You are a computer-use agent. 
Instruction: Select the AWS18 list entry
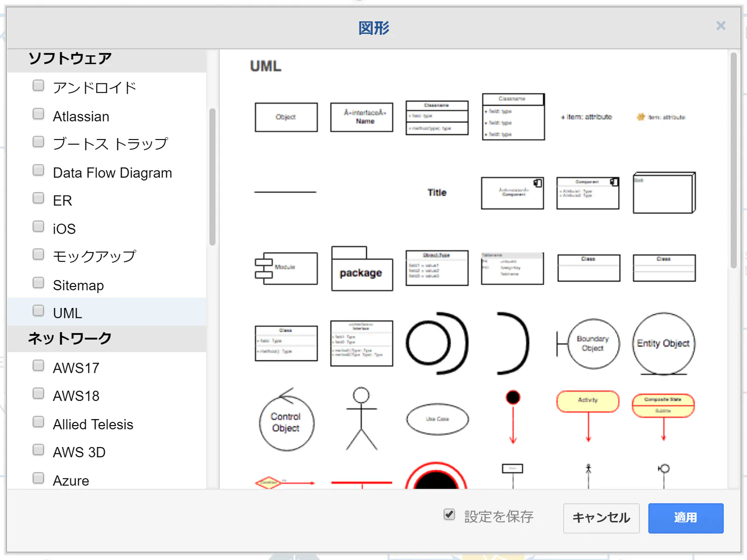(x=106, y=396)
